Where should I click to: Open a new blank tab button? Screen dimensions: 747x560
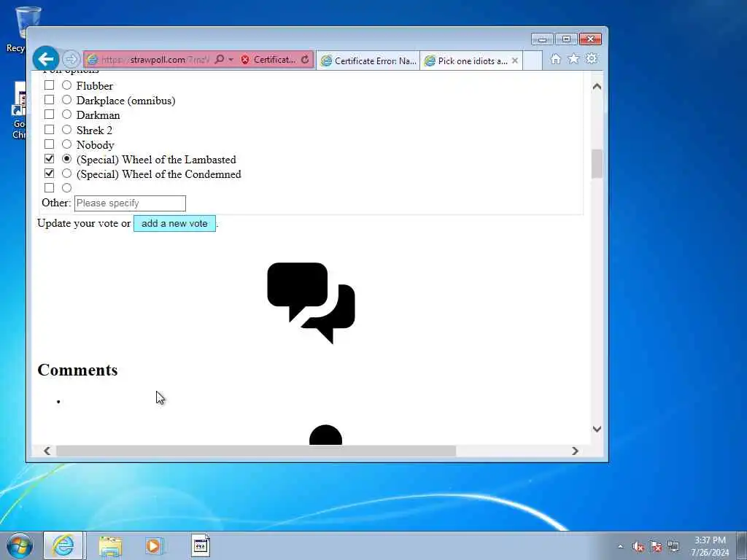(533, 61)
